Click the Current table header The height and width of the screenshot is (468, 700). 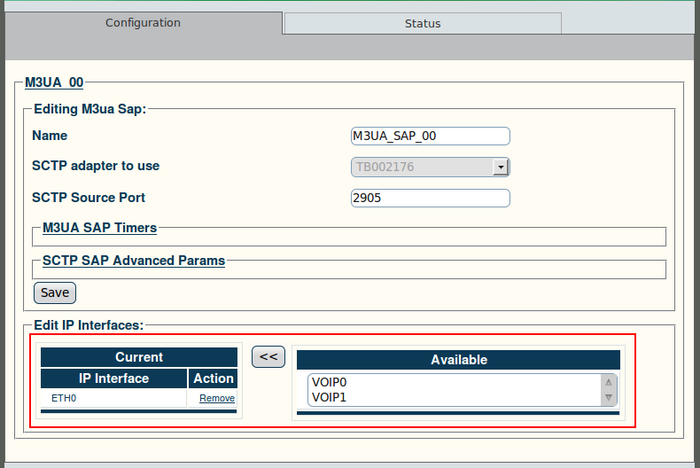139,357
